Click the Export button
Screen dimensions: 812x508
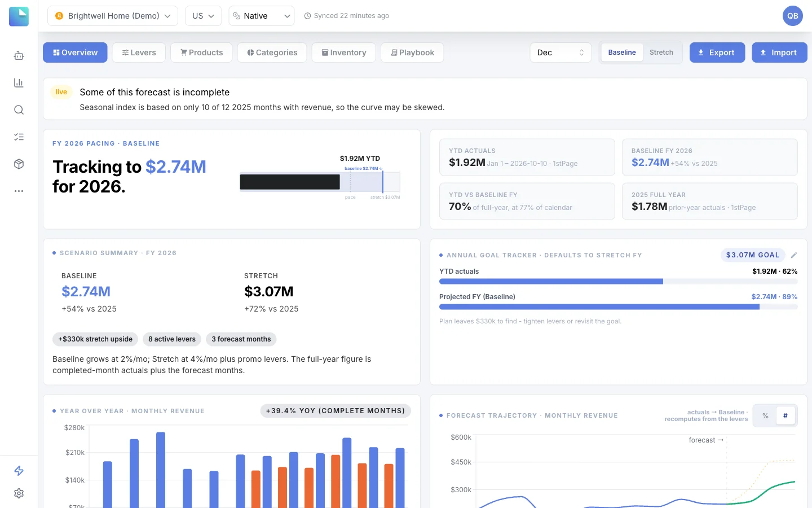(717, 52)
